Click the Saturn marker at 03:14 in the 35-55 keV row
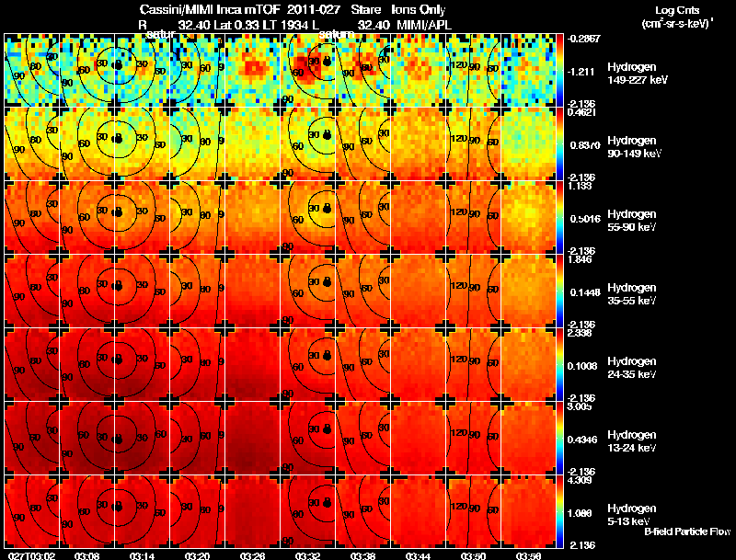736x560 pixels. point(118,286)
